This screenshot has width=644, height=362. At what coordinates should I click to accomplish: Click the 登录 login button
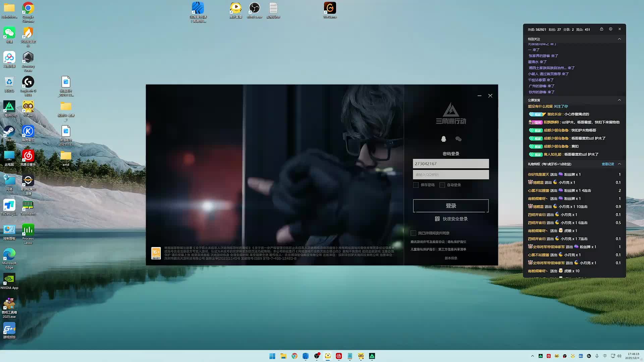point(450,205)
